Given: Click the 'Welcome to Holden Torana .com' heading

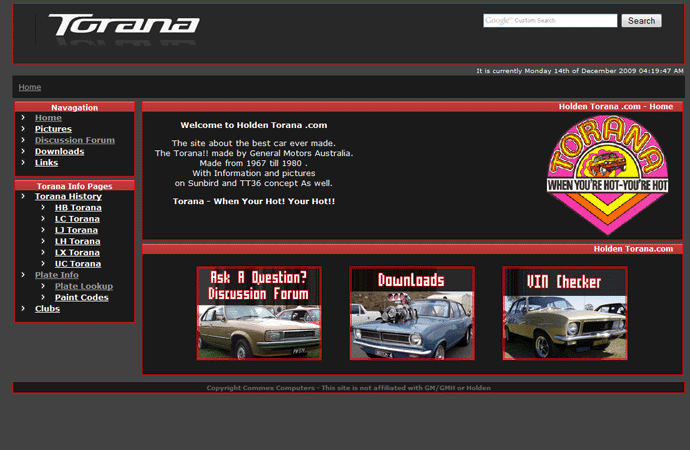Looking at the screenshot, I should (254, 125).
